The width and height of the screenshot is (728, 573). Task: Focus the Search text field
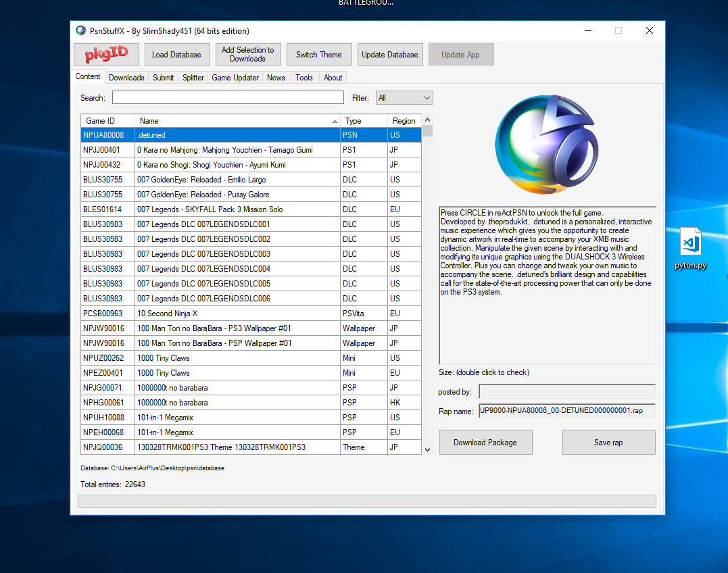(x=228, y=98)
